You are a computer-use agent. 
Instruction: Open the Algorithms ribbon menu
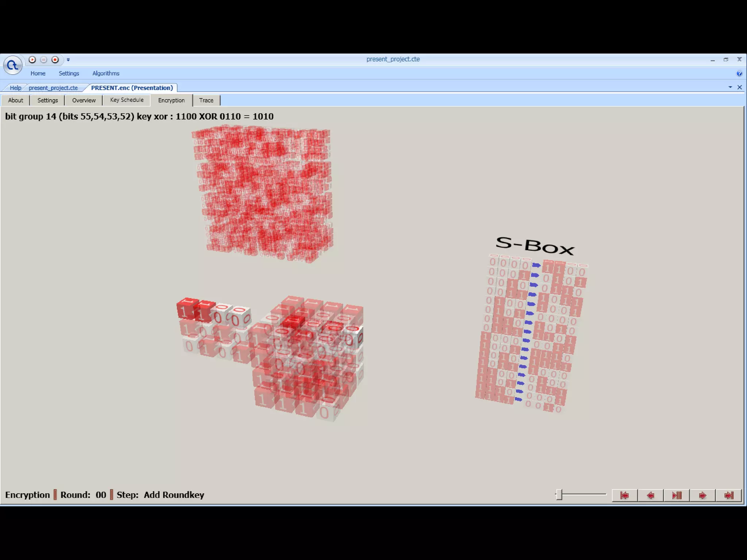106,73
